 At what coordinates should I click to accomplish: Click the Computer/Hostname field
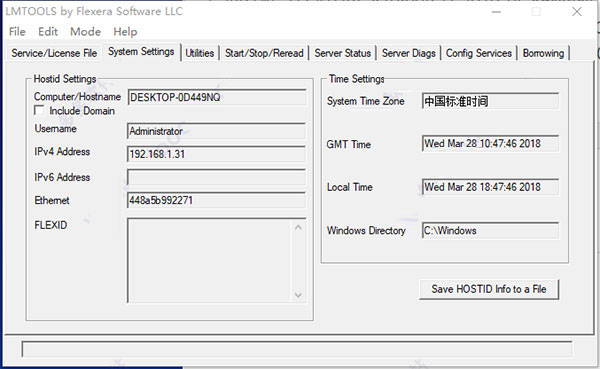(x=217, y=97)
